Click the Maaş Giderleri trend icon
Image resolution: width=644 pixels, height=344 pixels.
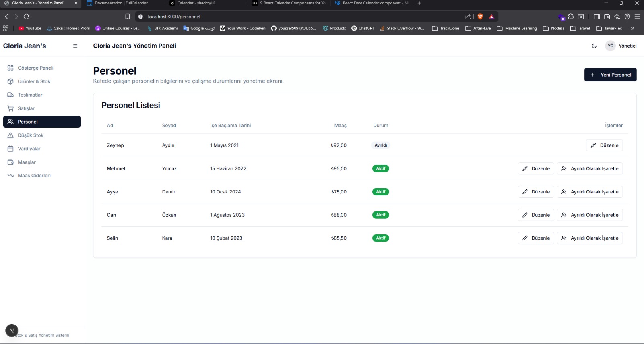click(10, 176)
